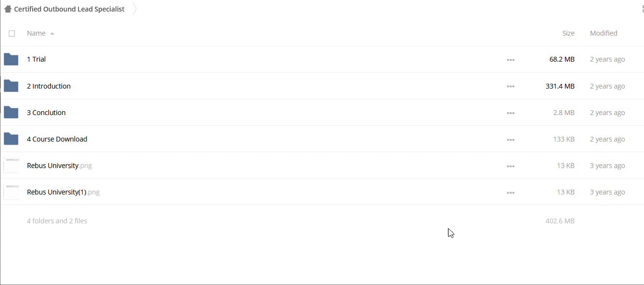644x285 pixels.
Task: Open more actions for 4 Course Download
Action: pyautogui.click(x=511, y=140)
